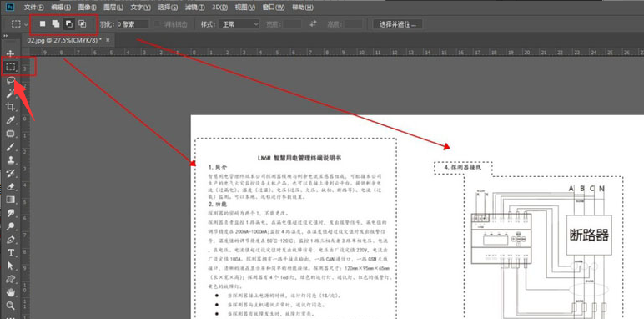The height and width of the screenshot is (319, 644).
Task: Expand the toolbar using double-arrow toggle
Action: click(6, 36)
